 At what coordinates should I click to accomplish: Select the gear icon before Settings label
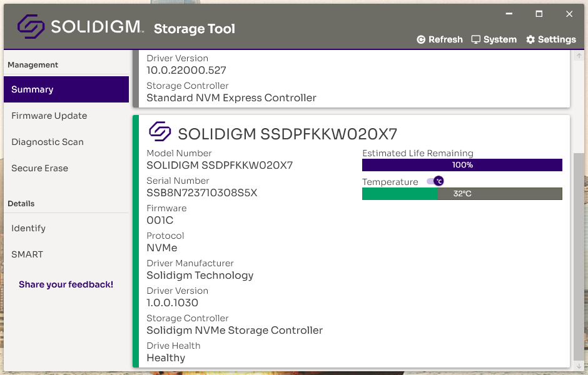click(x=530, y=39)
